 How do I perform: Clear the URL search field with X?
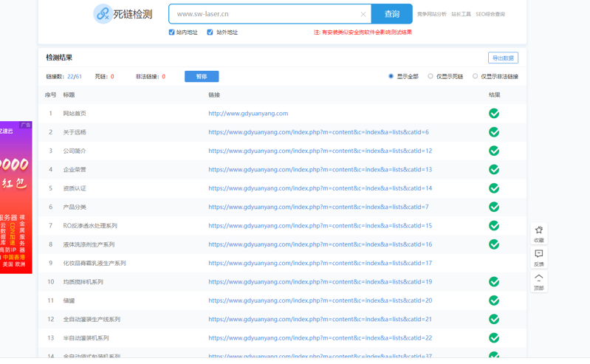[363, 14]
